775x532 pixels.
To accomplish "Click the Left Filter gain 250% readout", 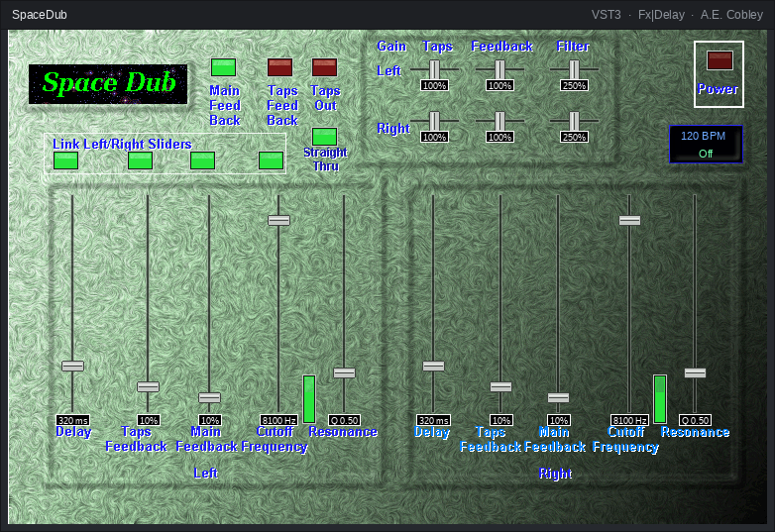I will point(574,85).
